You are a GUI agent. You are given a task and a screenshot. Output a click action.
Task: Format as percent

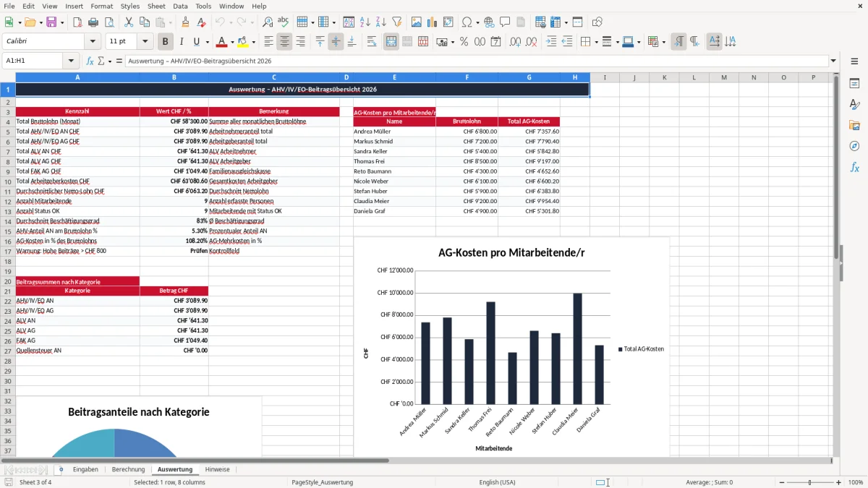pyautogui.click(x=464, y=42)
